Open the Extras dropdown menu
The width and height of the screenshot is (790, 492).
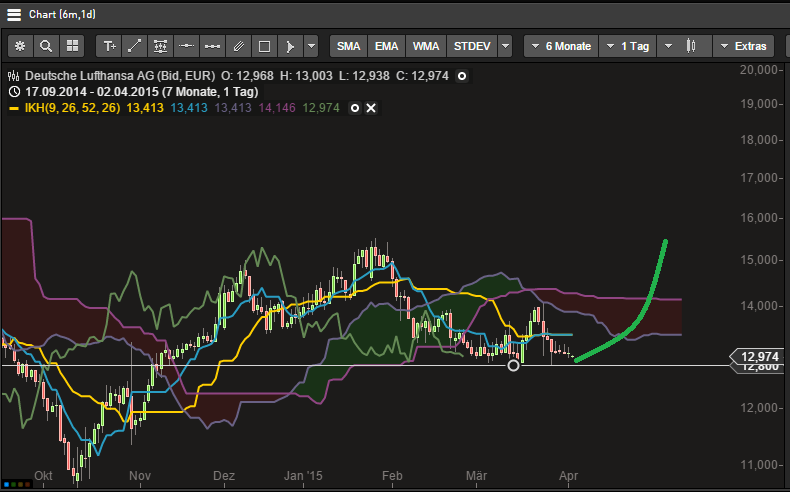point(743,46)
